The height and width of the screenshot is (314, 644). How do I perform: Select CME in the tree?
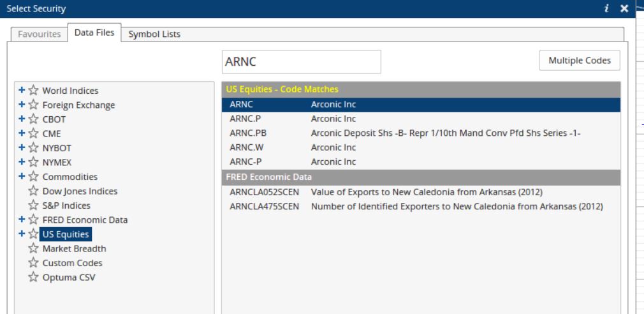52,133
